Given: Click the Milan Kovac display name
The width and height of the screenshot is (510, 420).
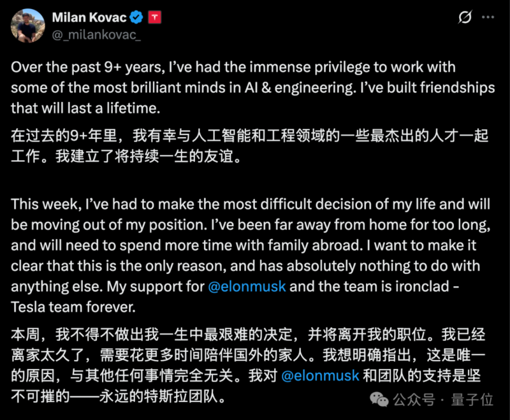Looking at the screenshot, I should coord(89,17).
